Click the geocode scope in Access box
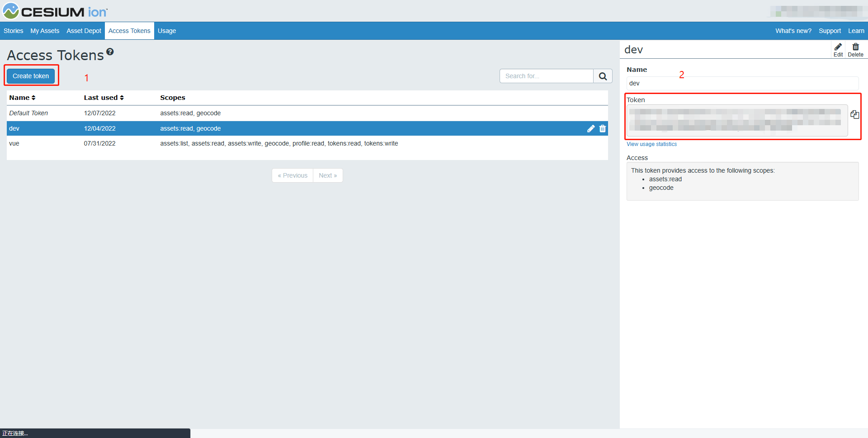This screenshot has width=868, height=438. click(x=661, y=188)
